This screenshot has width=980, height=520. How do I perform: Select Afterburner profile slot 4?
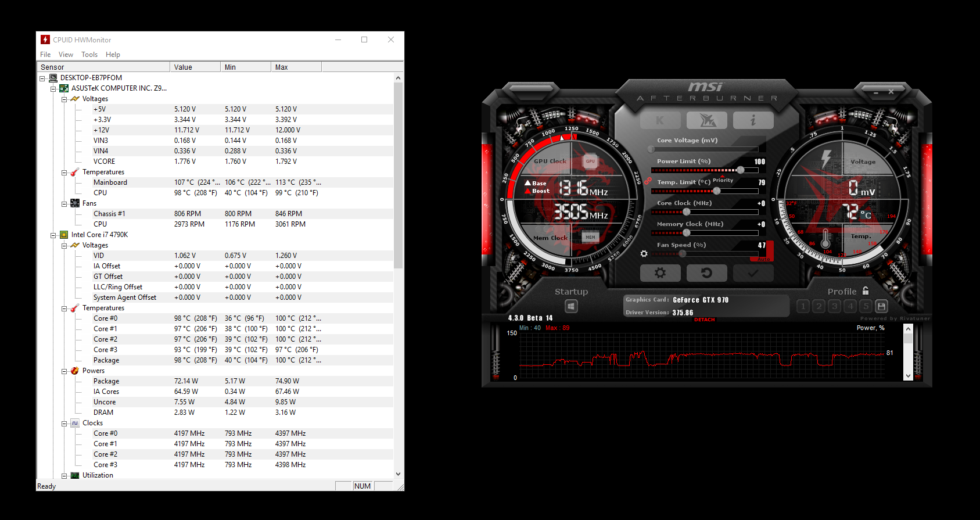coord(850,306)
